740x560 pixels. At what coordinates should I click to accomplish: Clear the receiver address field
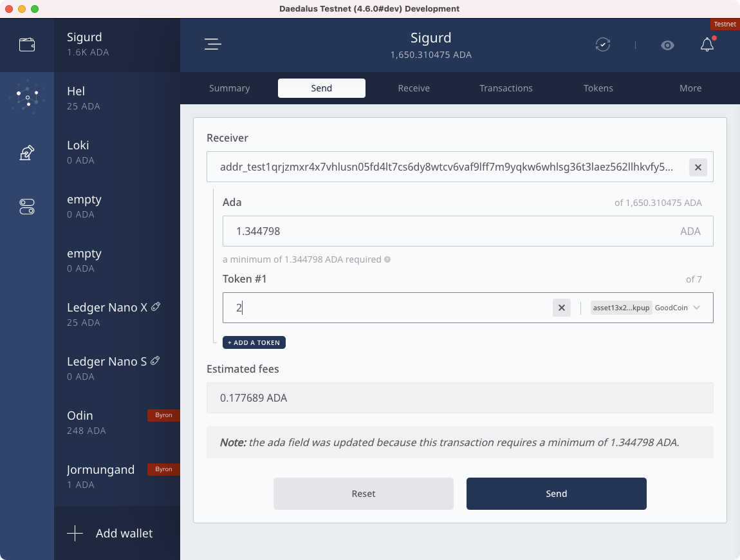[698, 168]
